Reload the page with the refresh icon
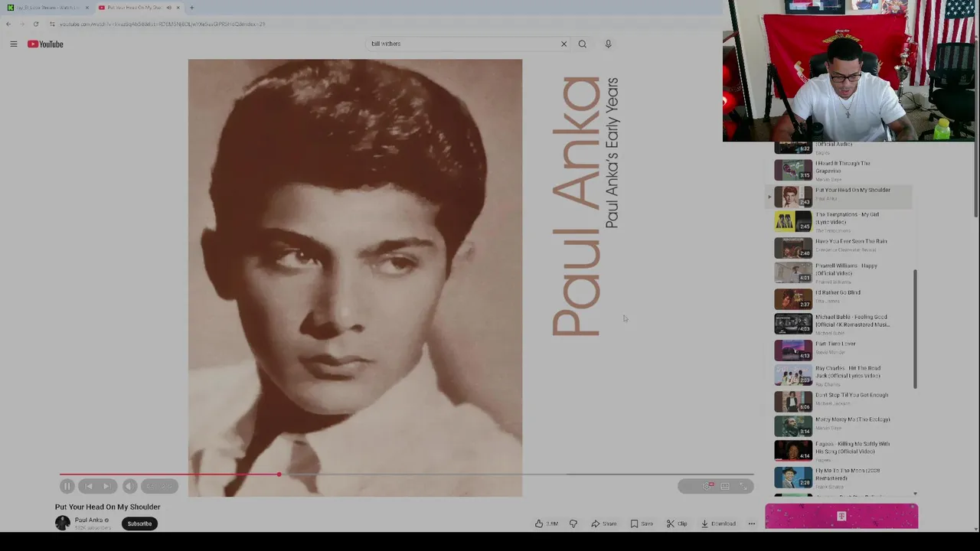 pyautogui.click(x=36, y=24)
